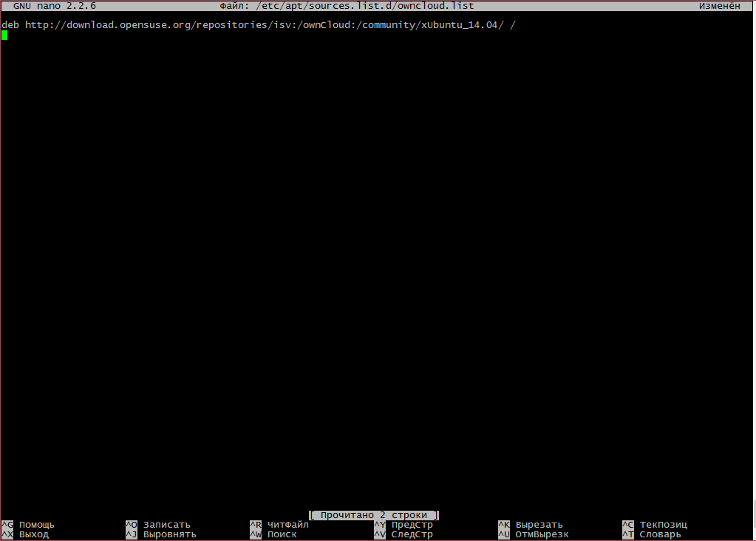The height and width of the screenshot is (541, 756).
Task: Place cursor at green block on second line
Action: click(4, 35)
